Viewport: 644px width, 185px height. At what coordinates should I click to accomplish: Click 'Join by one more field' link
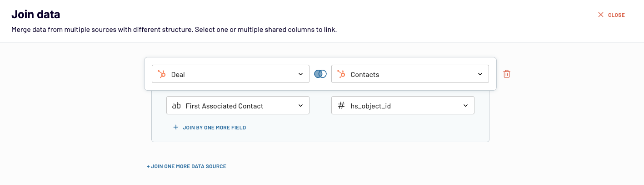[x=214, y=128]
